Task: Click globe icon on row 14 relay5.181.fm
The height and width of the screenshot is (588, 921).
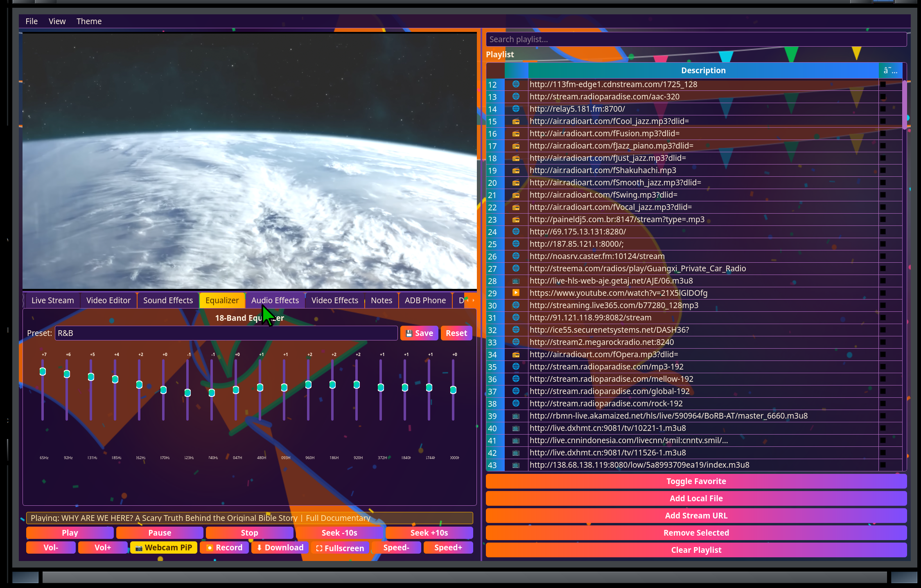Action: (516, 109)
